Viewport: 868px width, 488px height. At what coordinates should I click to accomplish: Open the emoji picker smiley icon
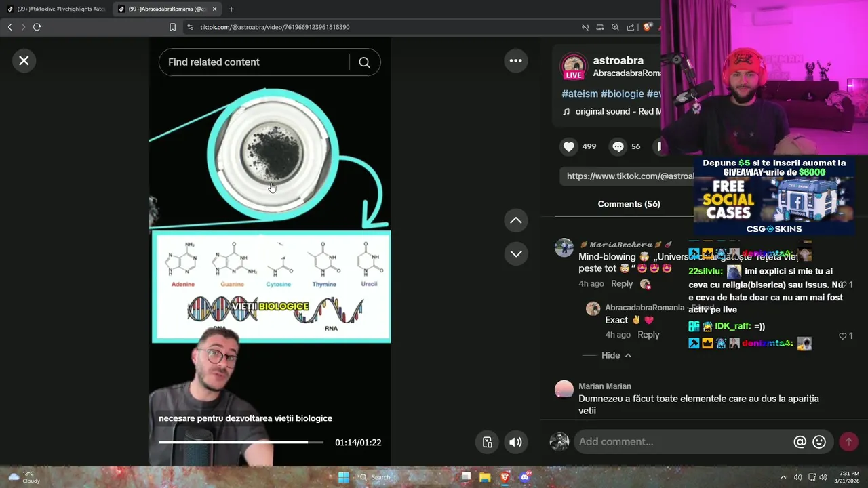819,442
